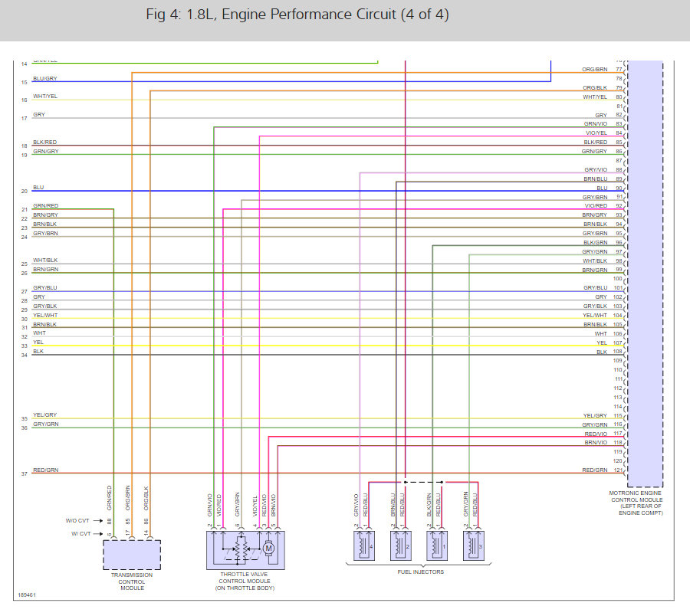Screen dimensions: 690x616
Task: Click the RED/VIO label at pin 117
Action: point(596,434)
